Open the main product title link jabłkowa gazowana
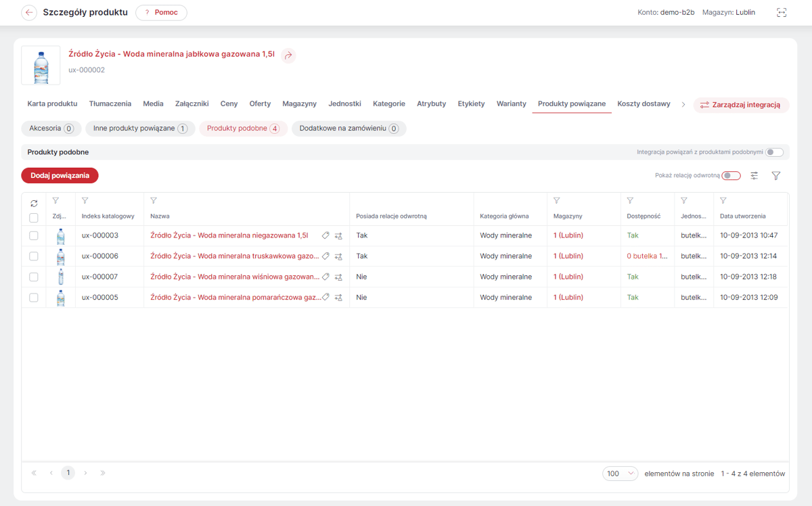 pos(172,54)
